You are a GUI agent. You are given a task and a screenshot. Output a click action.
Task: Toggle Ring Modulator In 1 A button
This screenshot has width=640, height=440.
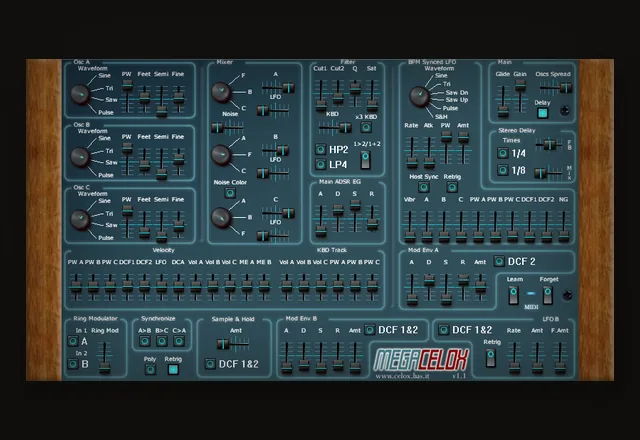(73, 341)
